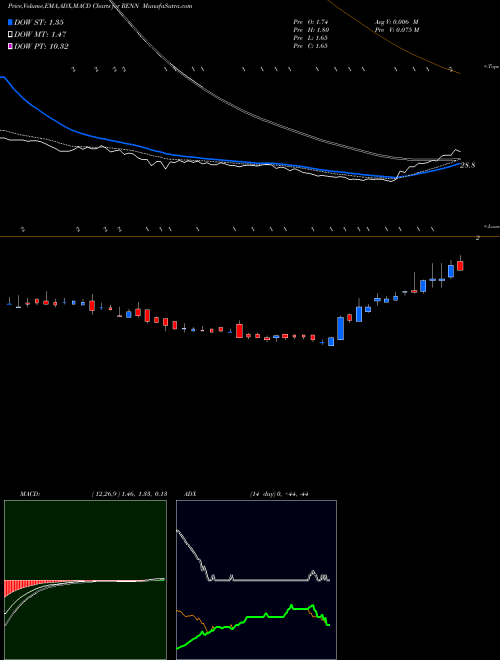500x660 pixels.
Task: Click the 'Pre L: 1.63' value
Action: tap(311, 38)
